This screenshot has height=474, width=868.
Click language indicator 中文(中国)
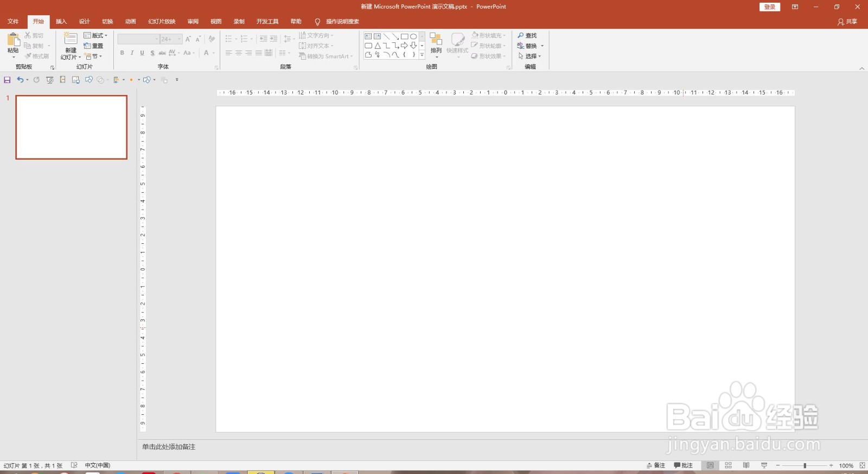(98, 465)
